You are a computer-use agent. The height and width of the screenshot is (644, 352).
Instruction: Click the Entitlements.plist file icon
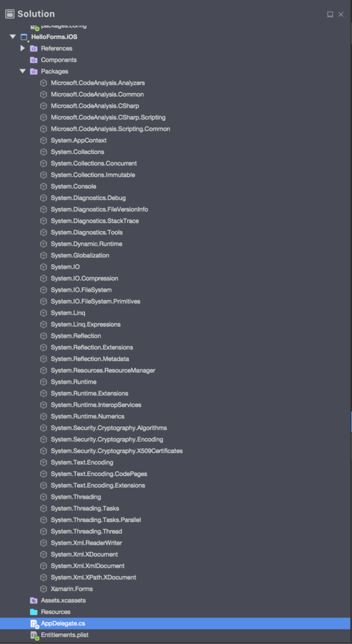34,635
